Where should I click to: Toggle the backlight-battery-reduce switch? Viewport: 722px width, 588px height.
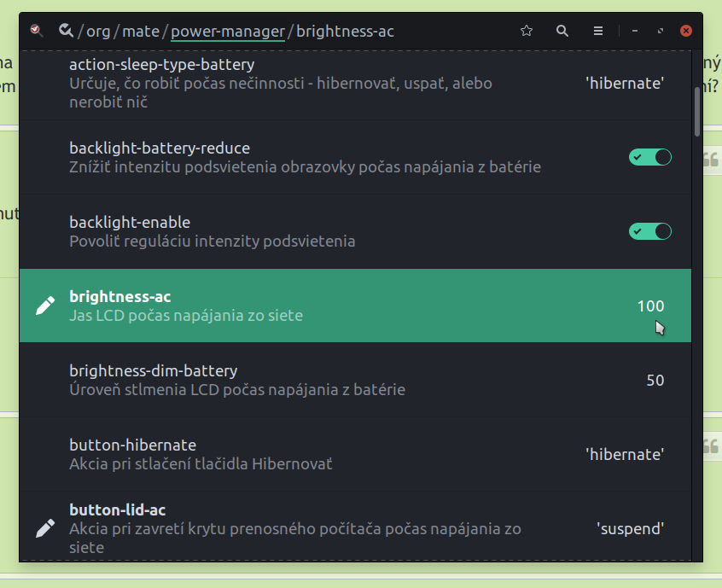pyautogui.click(x=650, y=157)
